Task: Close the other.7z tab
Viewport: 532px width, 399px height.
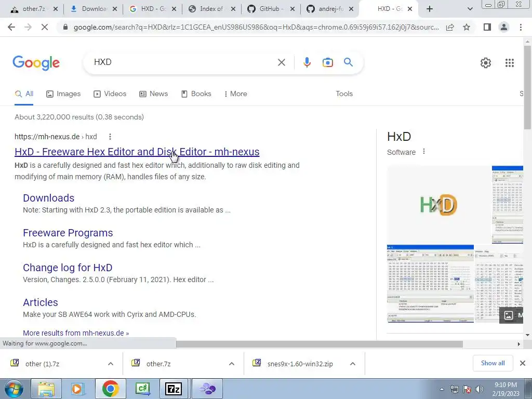Action: pos(56,9)
